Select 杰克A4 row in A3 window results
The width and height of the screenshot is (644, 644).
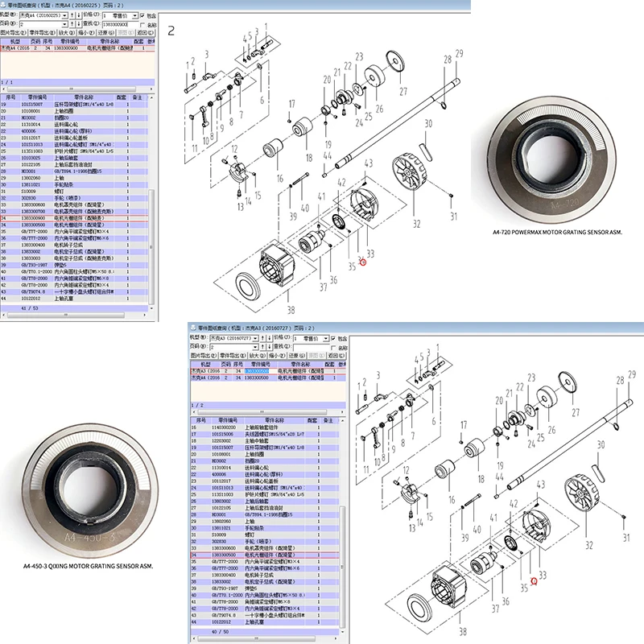point(268,378)
